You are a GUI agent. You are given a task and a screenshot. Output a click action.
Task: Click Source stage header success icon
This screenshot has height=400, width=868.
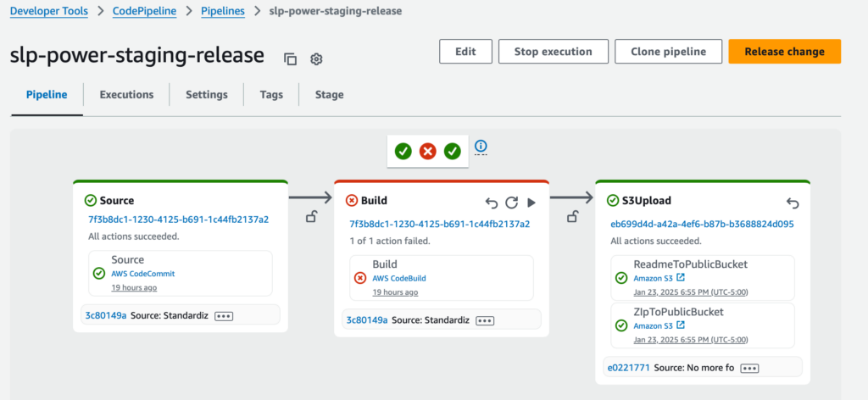90,200
